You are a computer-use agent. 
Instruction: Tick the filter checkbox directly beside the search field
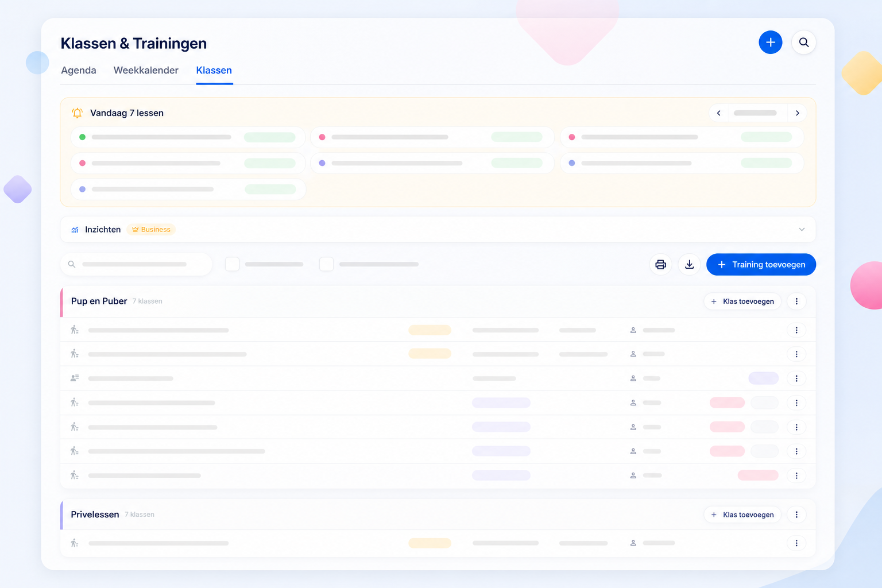[x=232, y=264]
